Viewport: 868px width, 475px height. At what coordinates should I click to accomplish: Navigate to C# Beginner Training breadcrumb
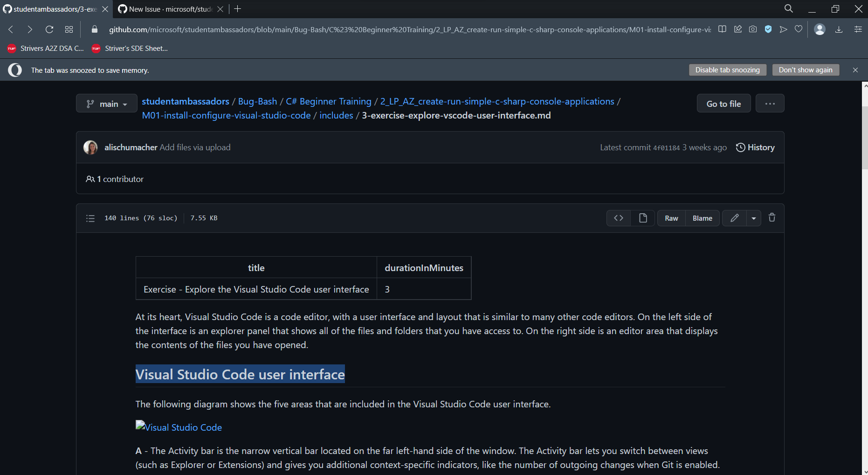click(x=329, y=101)
